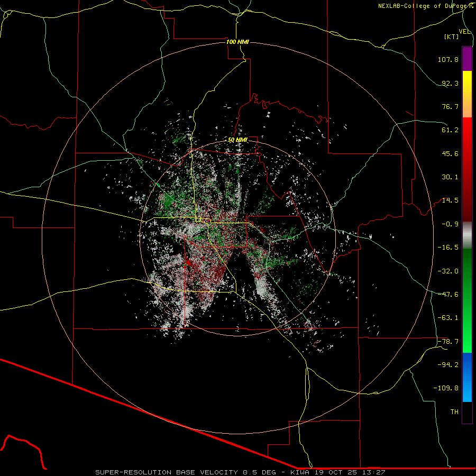The height and width of the screenshot is (476, 476).
Task: Click the Super-Resolution Base Velocity caption text
Action: (240, 472)
